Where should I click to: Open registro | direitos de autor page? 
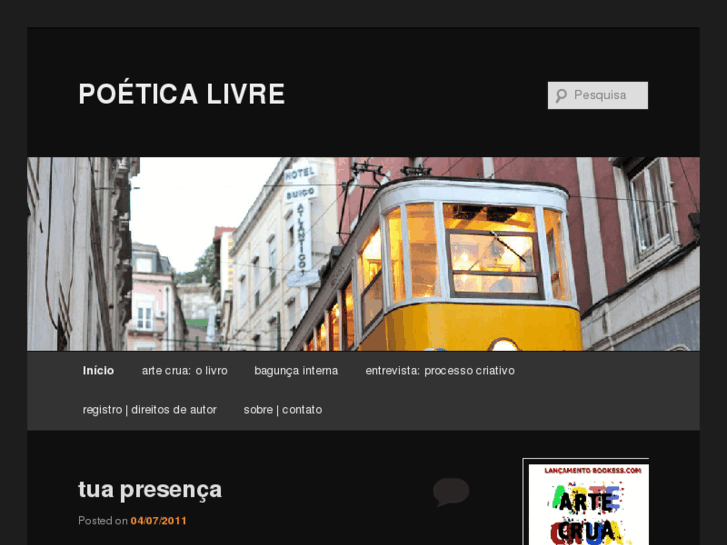[x=149, y=410]
